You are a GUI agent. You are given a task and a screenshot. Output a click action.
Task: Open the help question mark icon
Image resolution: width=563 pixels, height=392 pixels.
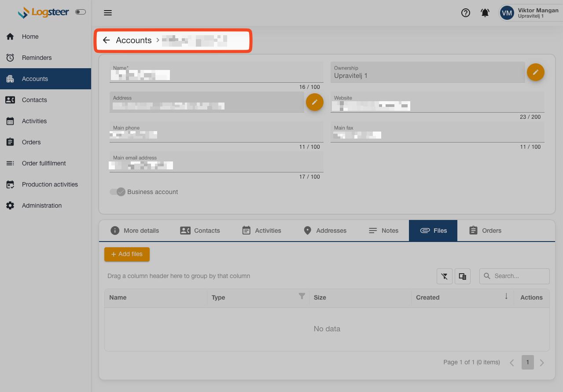pos(465,13)
